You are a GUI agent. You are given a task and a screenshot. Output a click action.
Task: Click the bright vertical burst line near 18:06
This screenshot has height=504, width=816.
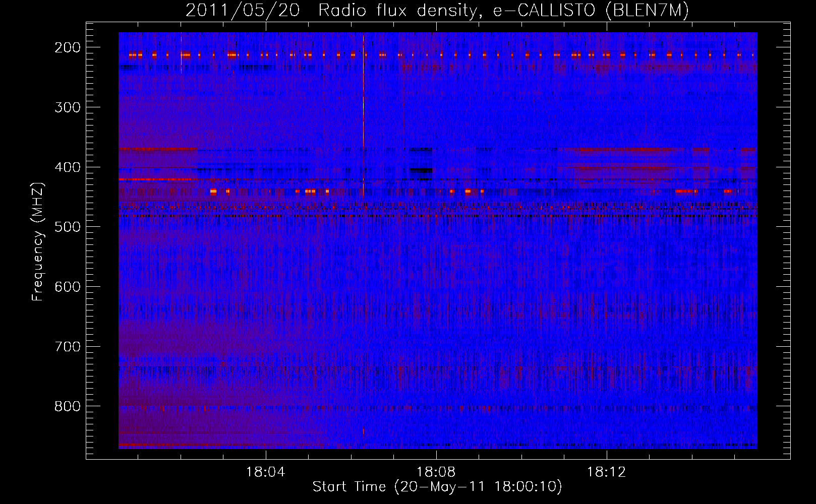[x=363, y=116]
